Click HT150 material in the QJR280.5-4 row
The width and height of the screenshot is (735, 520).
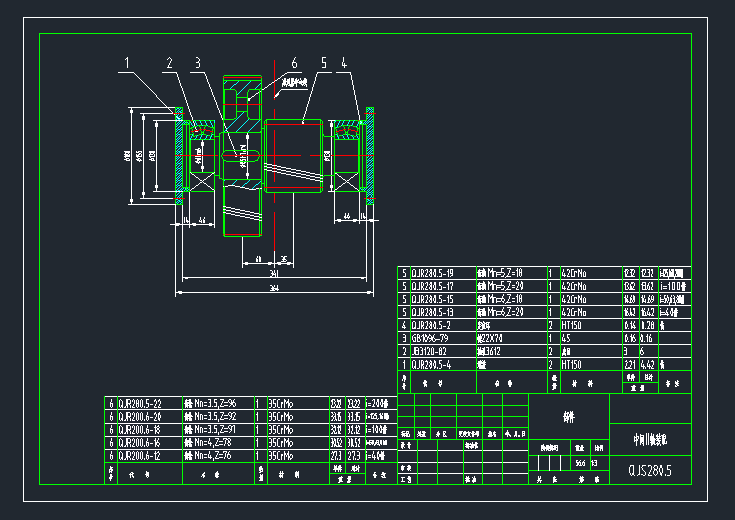click(572, 365)
